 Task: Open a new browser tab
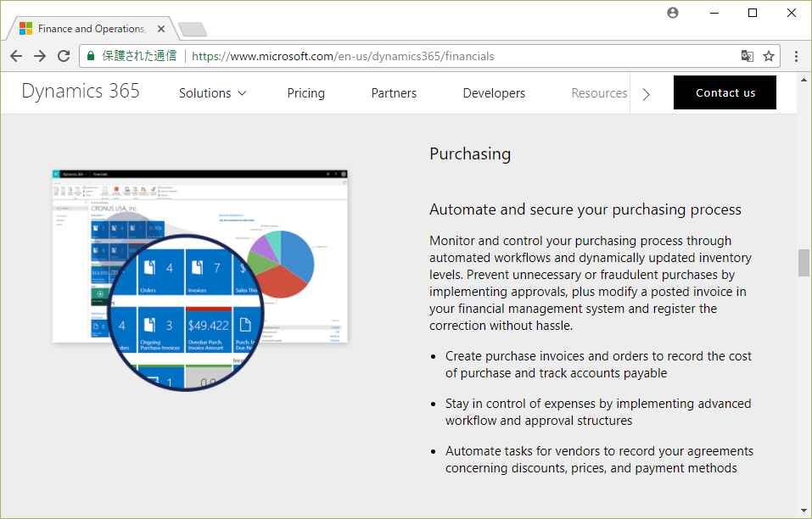192,30
